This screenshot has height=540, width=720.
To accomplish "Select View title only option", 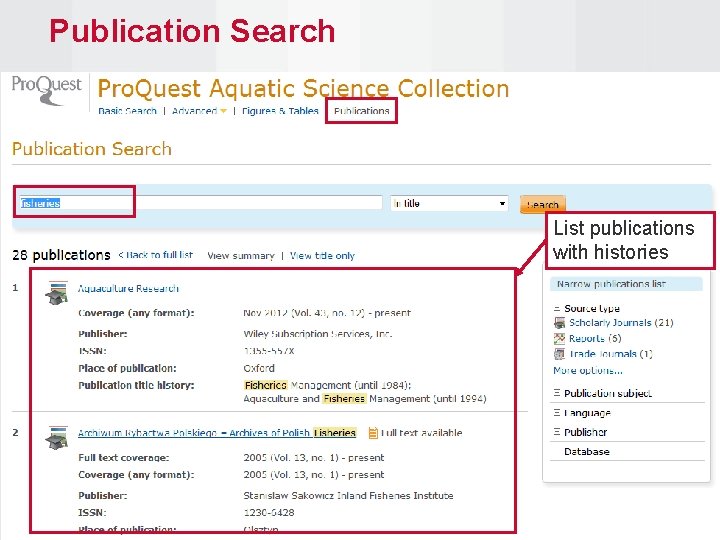I will click(322, 256).
